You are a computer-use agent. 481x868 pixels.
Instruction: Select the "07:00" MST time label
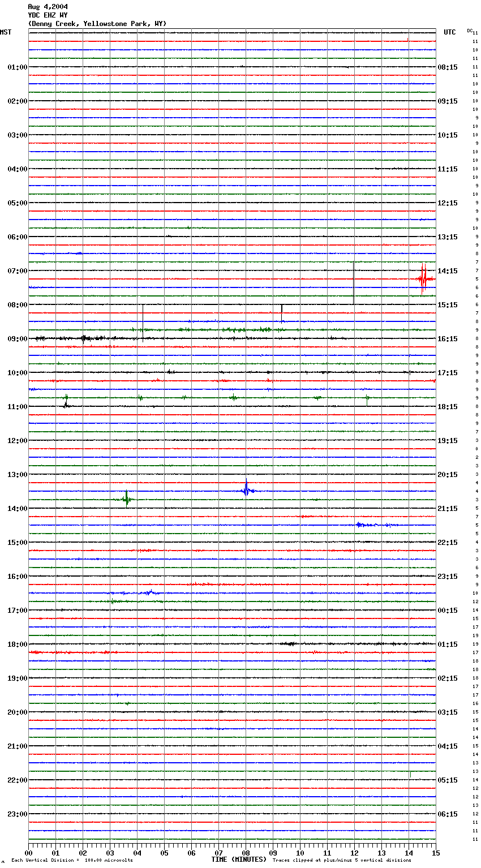click(18, 271)
